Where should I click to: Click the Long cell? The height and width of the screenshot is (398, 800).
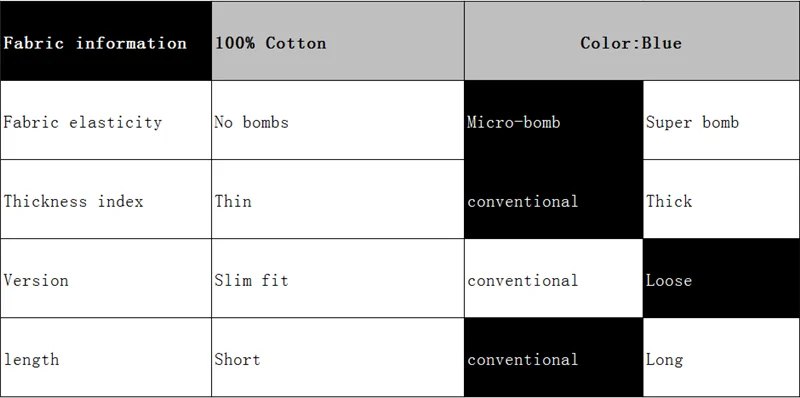[721, 357]
